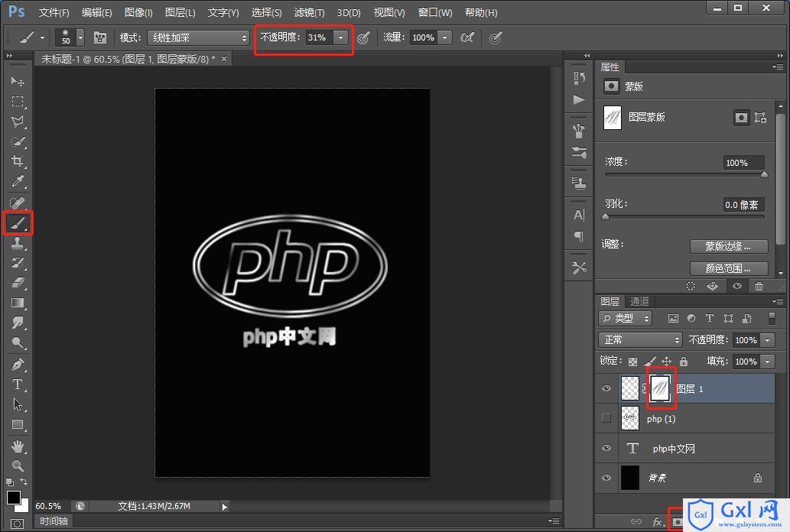Load selection from mask icon

point(691,286)
